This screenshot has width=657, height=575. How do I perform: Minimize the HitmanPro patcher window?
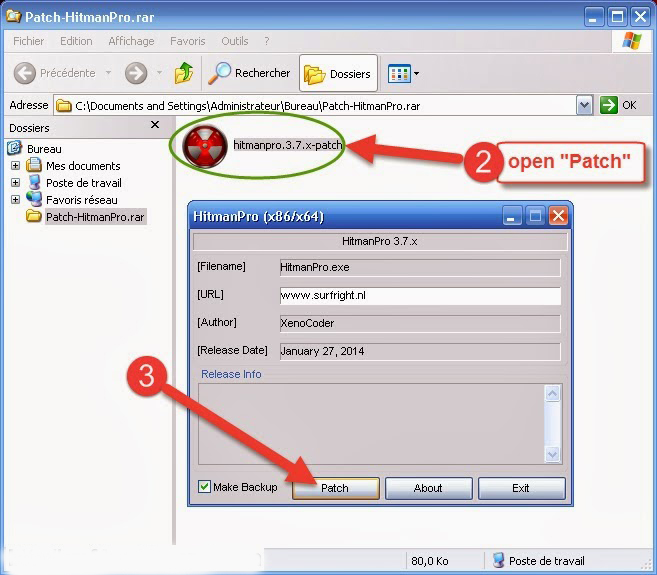coord(512,216)
